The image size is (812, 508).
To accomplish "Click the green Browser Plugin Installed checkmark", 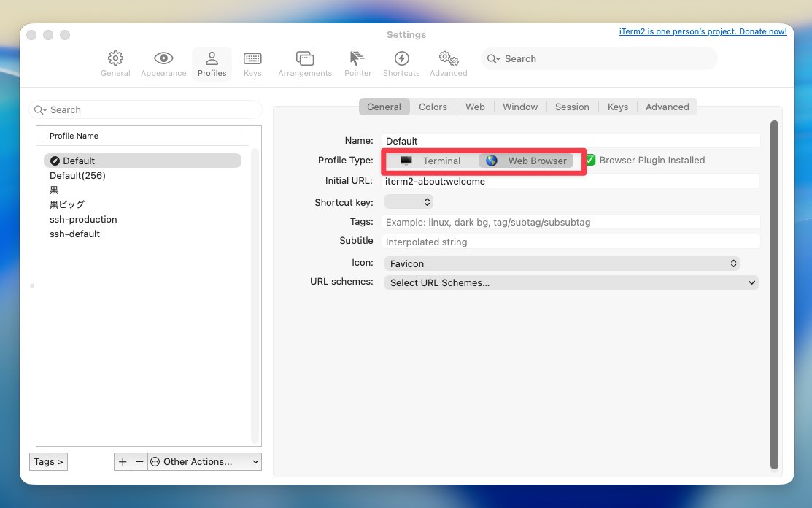I will pyautogui.click(x=589, y=160).
